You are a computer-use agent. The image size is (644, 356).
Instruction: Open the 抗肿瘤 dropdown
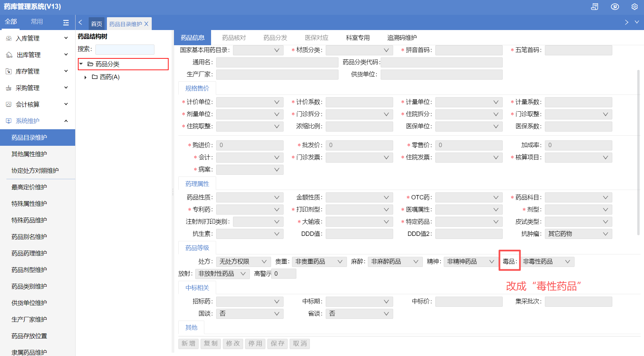(x=579, y=234)
